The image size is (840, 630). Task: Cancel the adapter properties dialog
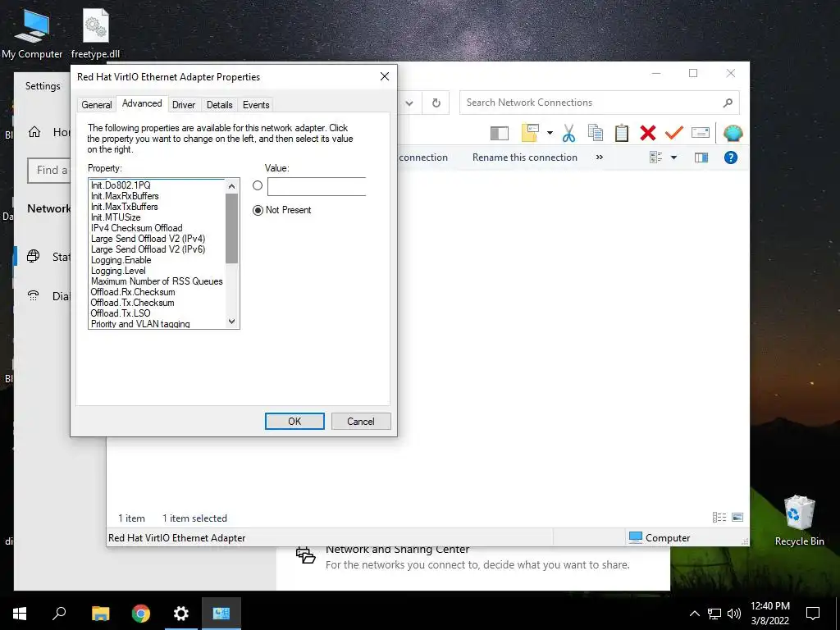[361, 421]
